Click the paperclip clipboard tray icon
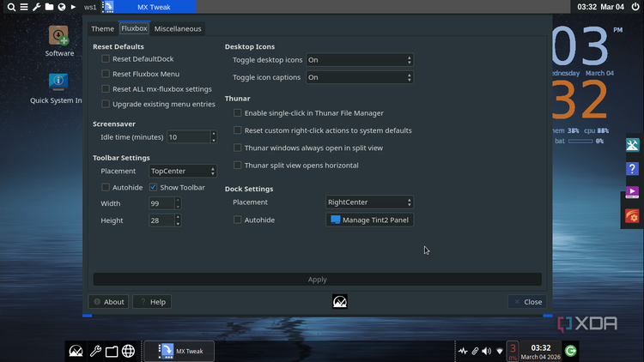The height and width of the screenshot is (362, 644). point(475,351)
